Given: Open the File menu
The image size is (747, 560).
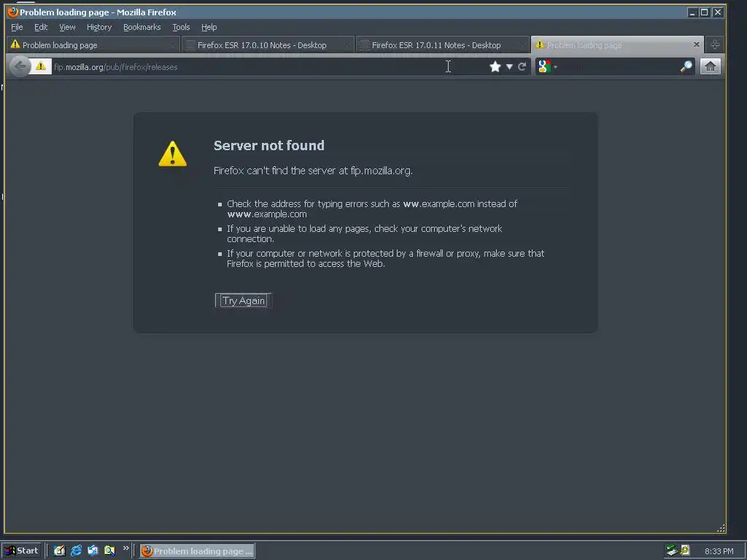Looking at the screenshot, I should 17,27.
